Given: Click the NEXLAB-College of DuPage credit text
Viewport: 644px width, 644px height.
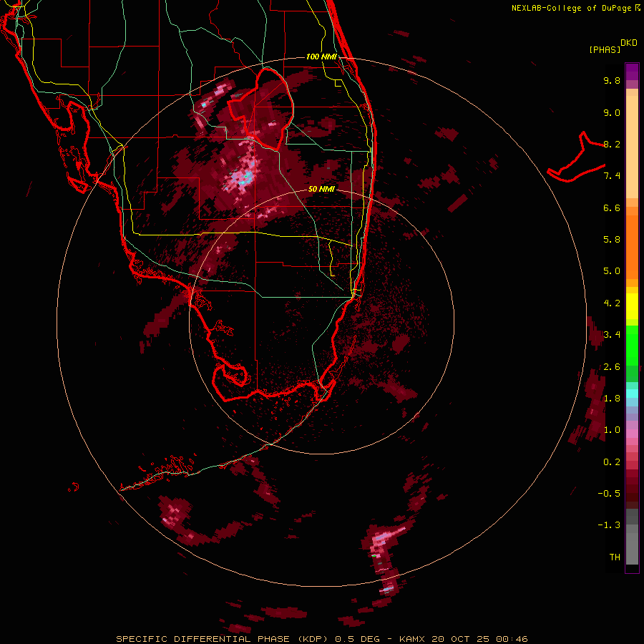Looking at the screenshot, I should [x=572, y=8].
